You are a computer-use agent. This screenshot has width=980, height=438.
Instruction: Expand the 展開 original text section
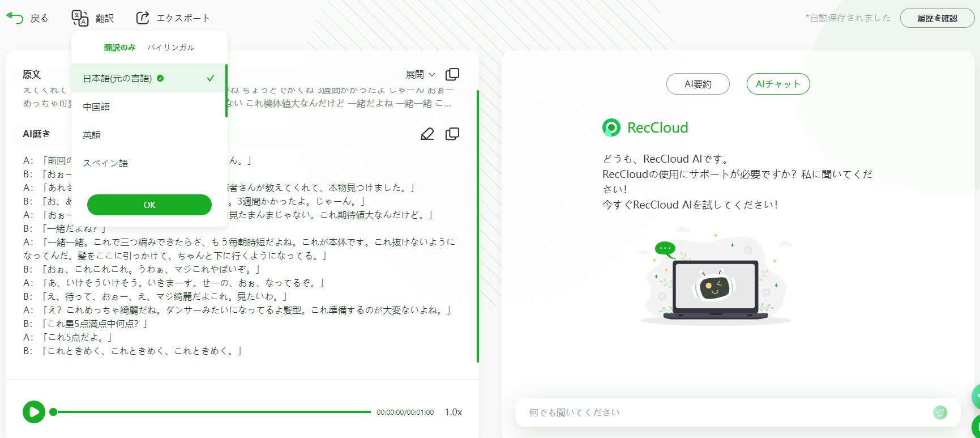coord(421,74)
